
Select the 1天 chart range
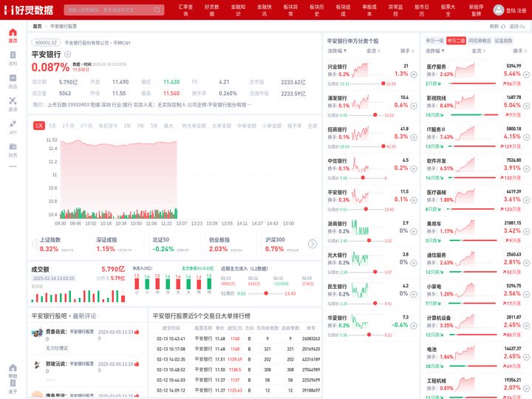39,126
